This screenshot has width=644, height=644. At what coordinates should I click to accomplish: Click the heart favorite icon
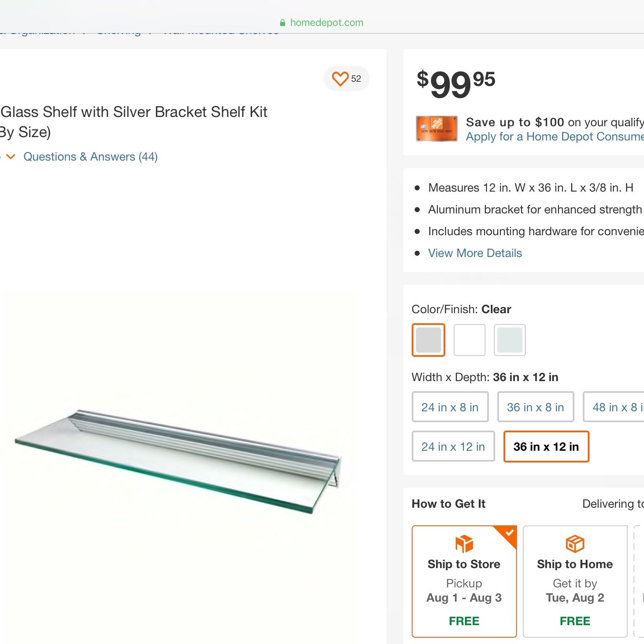340,78
